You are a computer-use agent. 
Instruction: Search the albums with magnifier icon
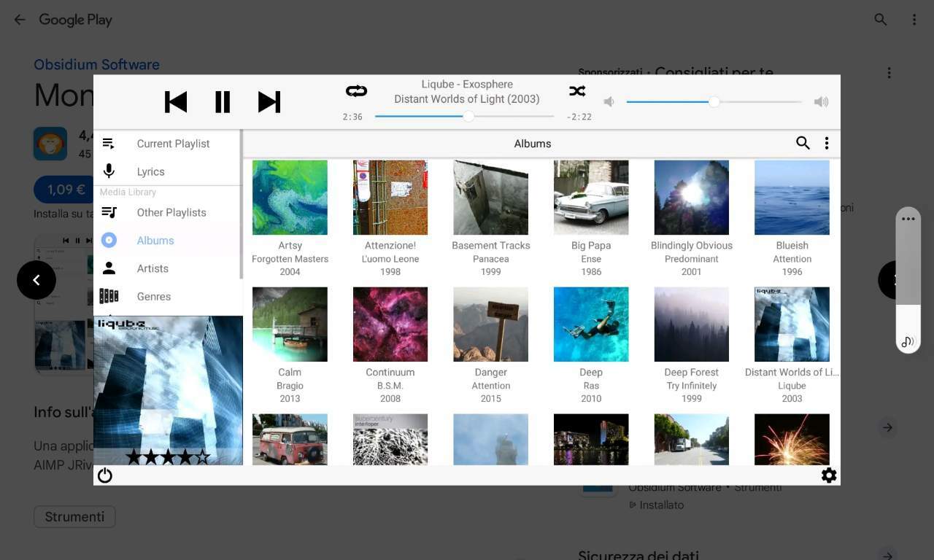tap(803, 143)
